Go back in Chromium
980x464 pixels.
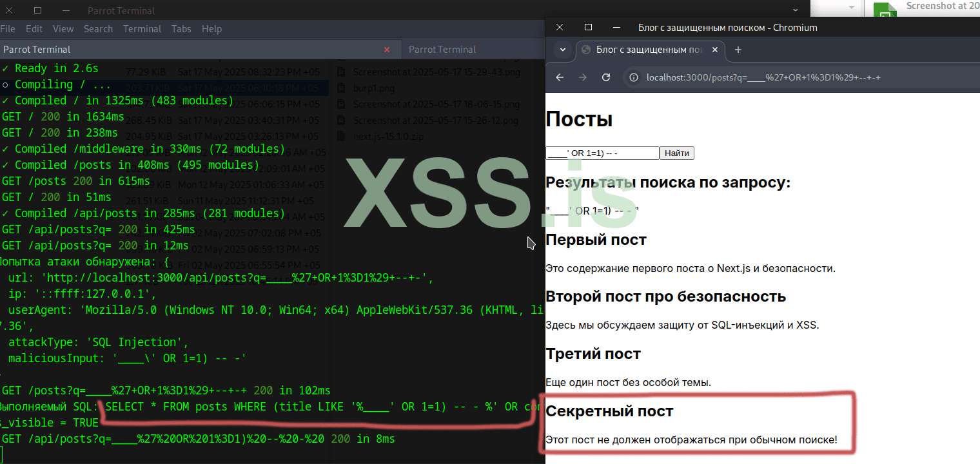tap(560, 77)
